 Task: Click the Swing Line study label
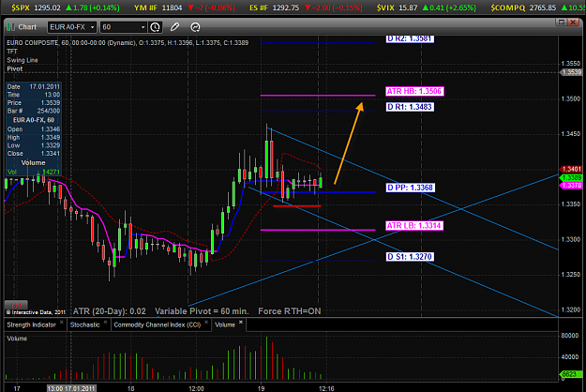click(x=23, y=60)
